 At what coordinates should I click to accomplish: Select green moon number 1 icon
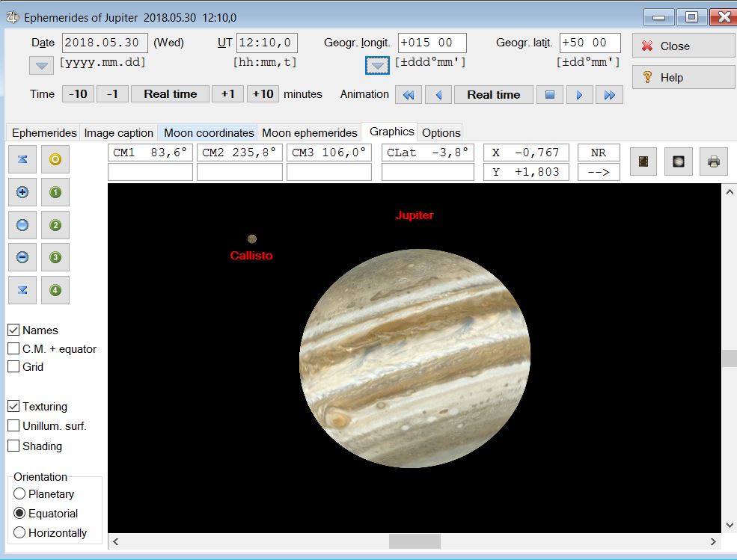click(x=55, y=193)
